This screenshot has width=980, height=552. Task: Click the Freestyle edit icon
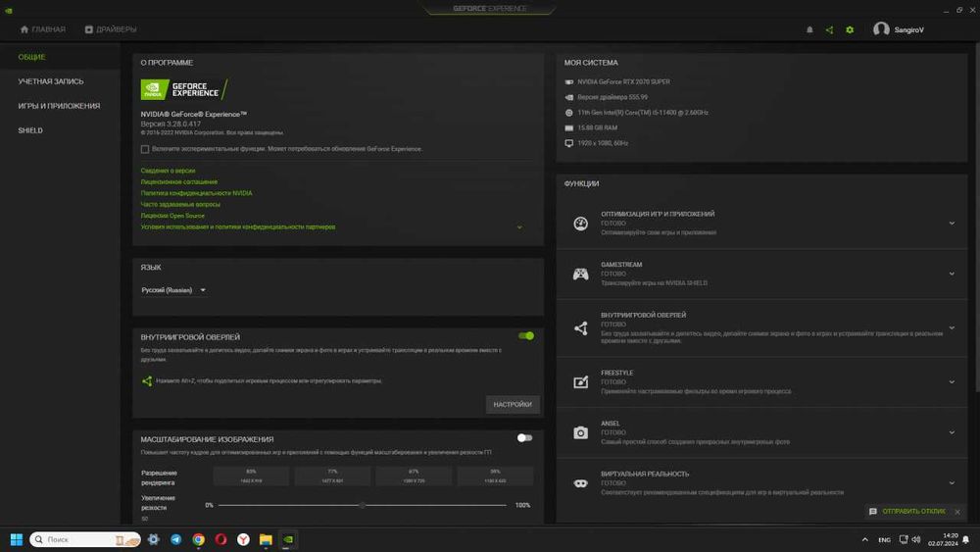580,382
